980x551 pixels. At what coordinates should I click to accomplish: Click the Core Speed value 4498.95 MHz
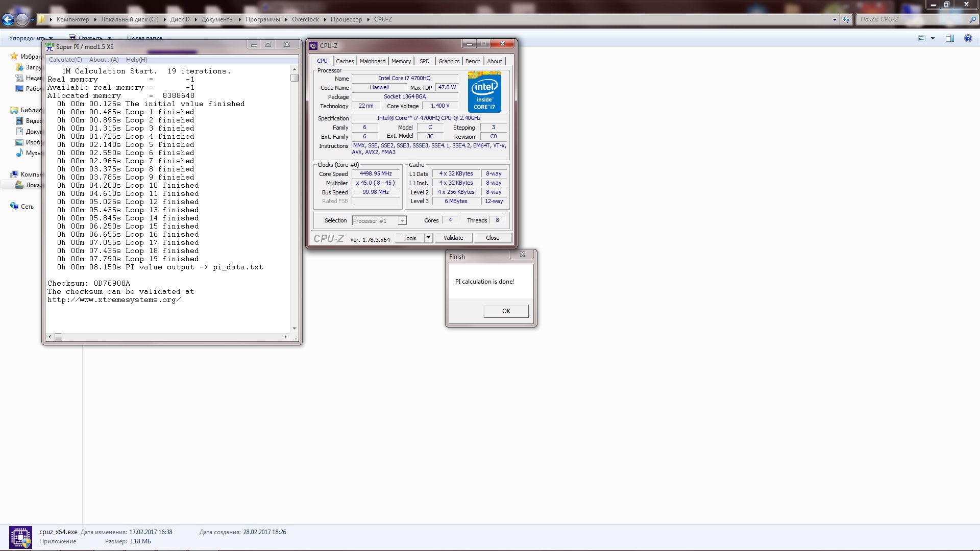(376, 174)
